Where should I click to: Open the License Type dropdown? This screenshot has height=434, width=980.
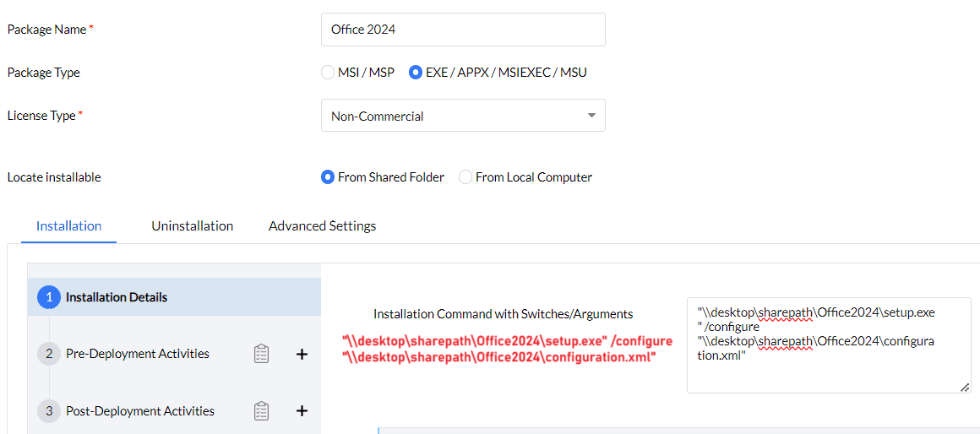tap(463, 116)
